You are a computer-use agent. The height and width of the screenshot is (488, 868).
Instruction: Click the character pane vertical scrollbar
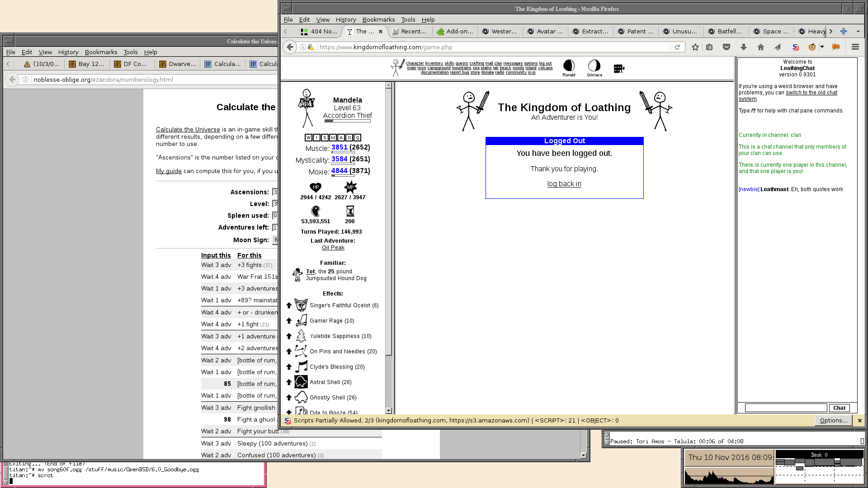(x=388, y=248)
